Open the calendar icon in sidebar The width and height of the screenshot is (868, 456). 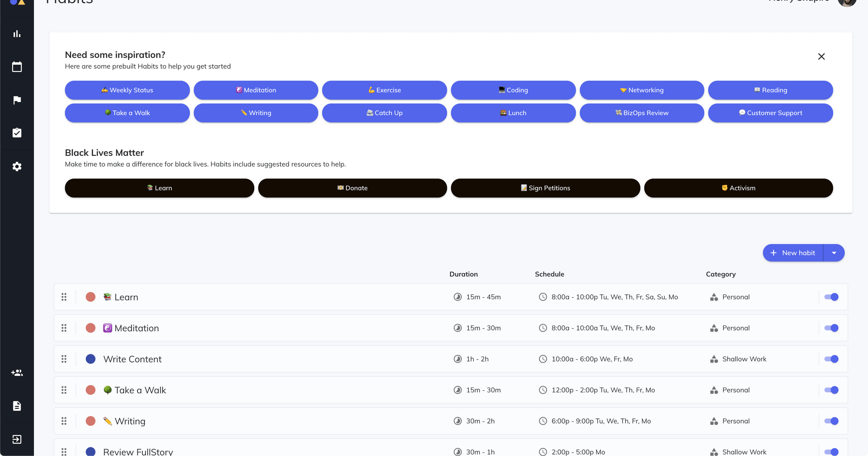(17, 67)
